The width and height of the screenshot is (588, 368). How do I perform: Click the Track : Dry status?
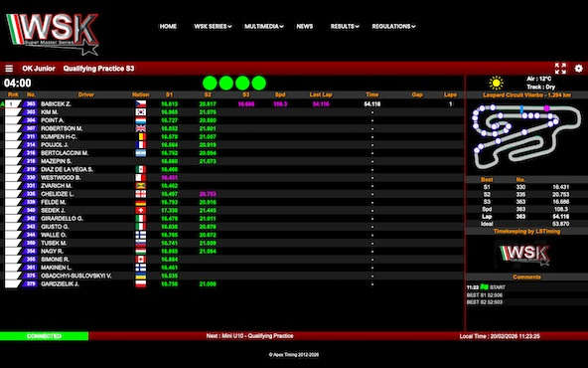pos(540,87)
